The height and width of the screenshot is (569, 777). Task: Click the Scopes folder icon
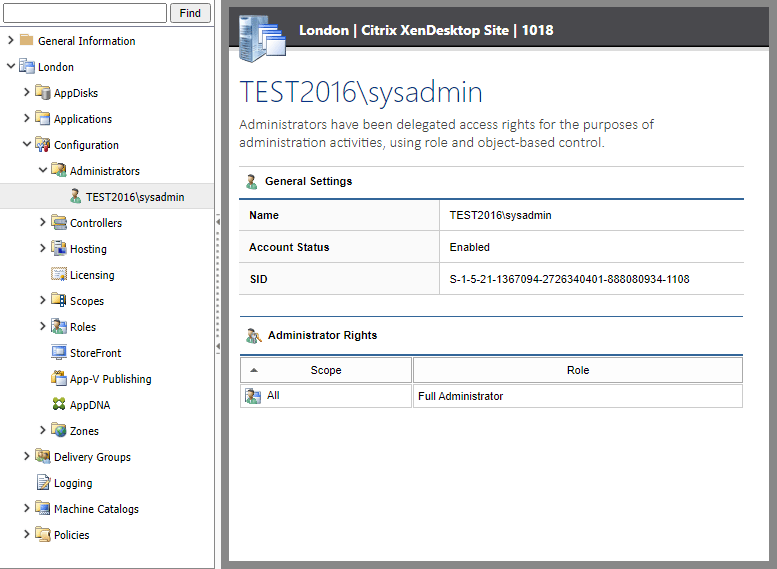coord(58,300)
